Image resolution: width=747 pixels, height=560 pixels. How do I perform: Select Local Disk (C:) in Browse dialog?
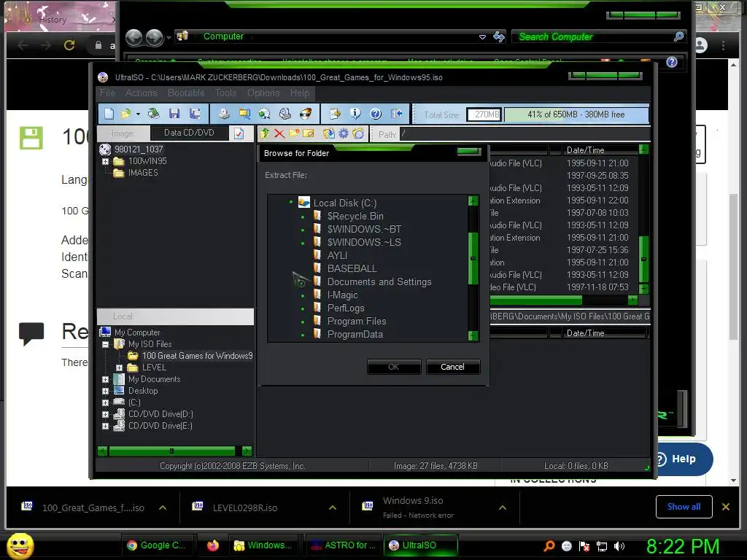click(x=344, y=203)
